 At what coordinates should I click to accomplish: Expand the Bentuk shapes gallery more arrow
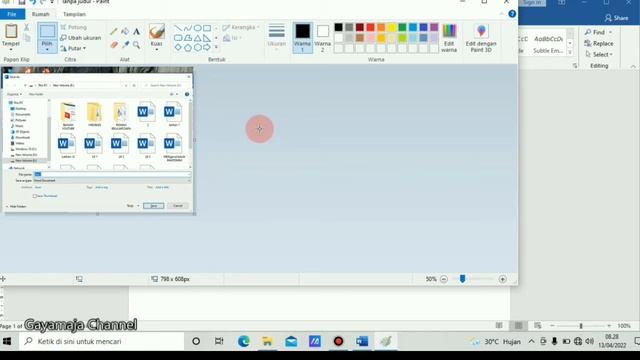[216, 47]
